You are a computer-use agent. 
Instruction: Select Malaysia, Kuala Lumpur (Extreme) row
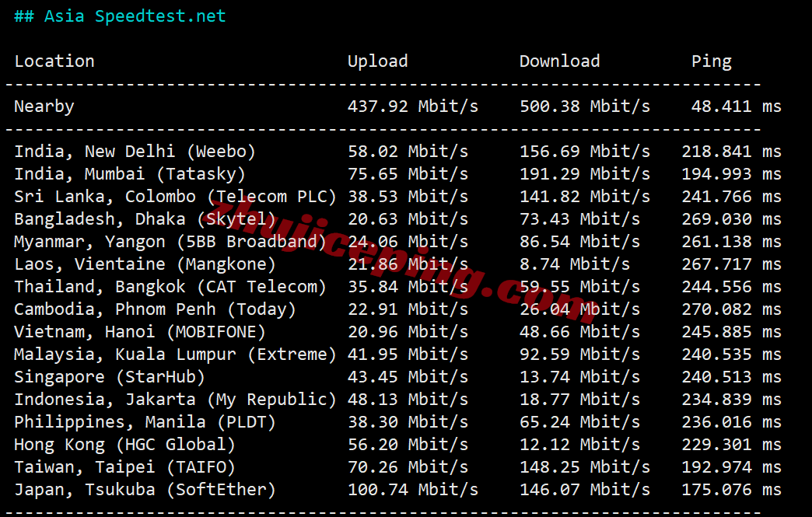[x=175, y=355]
